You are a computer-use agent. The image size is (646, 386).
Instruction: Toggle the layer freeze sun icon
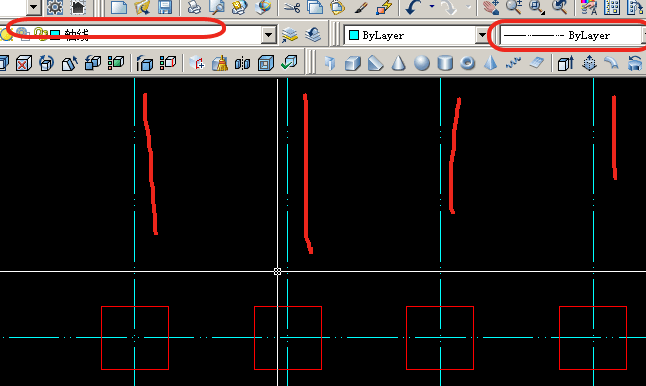tap(6, 35)
